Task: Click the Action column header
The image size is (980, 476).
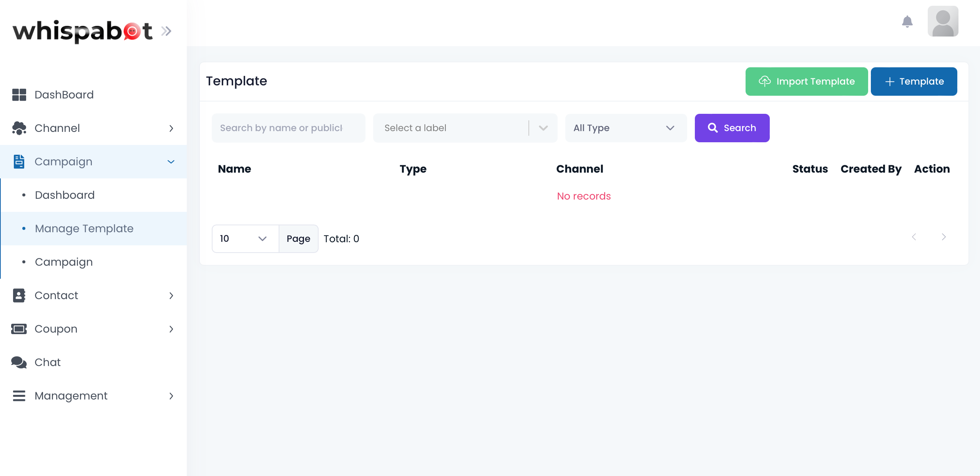Action: click(932, 169)
